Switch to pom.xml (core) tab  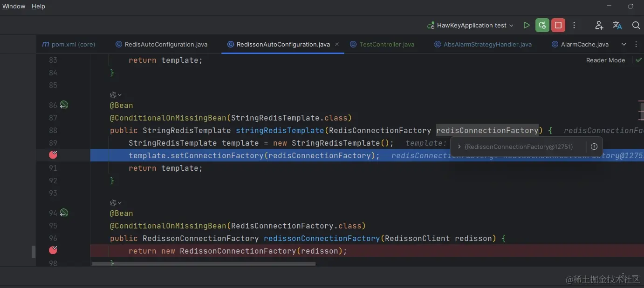click(69, 45)
